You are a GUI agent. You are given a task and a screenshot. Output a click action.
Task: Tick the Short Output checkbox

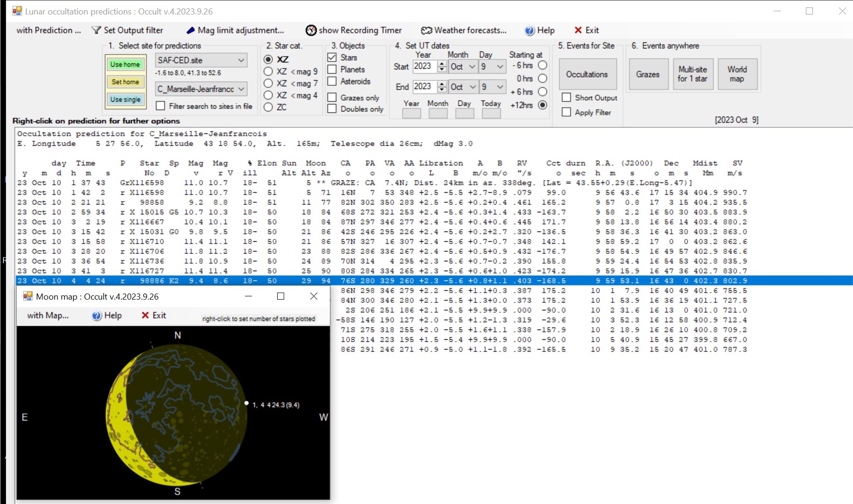[566, 98]
